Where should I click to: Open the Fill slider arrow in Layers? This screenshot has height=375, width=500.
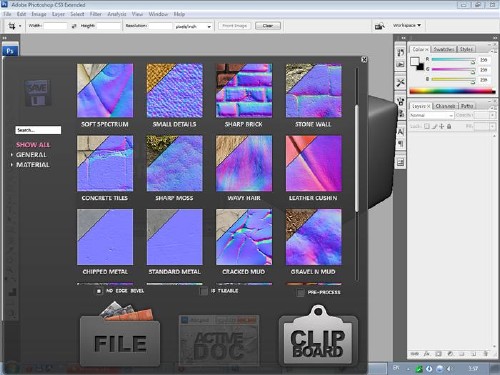coord(492,127)
